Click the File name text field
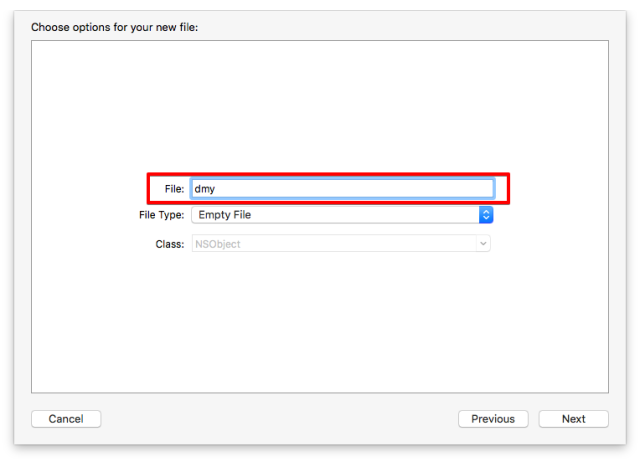 point(342,188)
